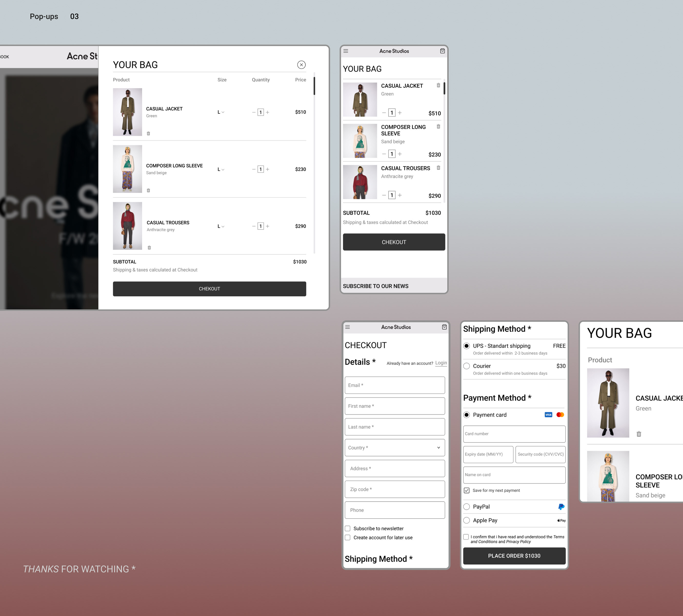Click the CHECKOUT button in the desktop bag popup
683x616 pixels.
[209, 289]
